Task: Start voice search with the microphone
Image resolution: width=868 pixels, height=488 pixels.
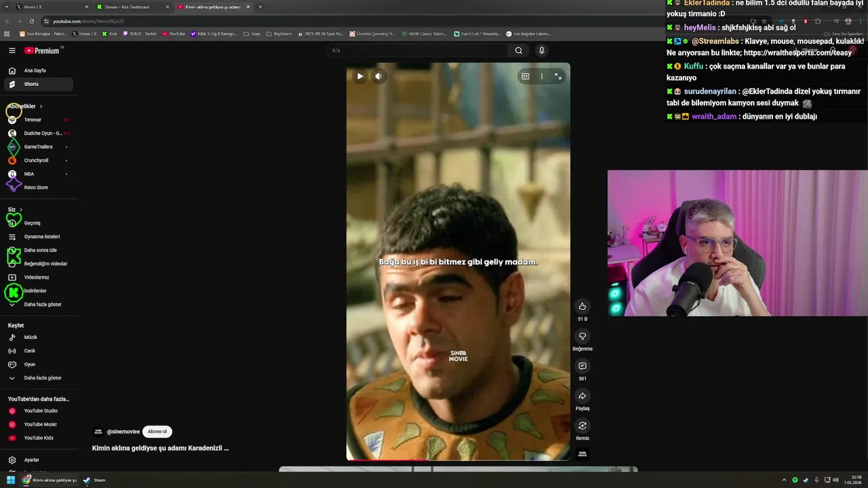Action: tap(541, 50)
